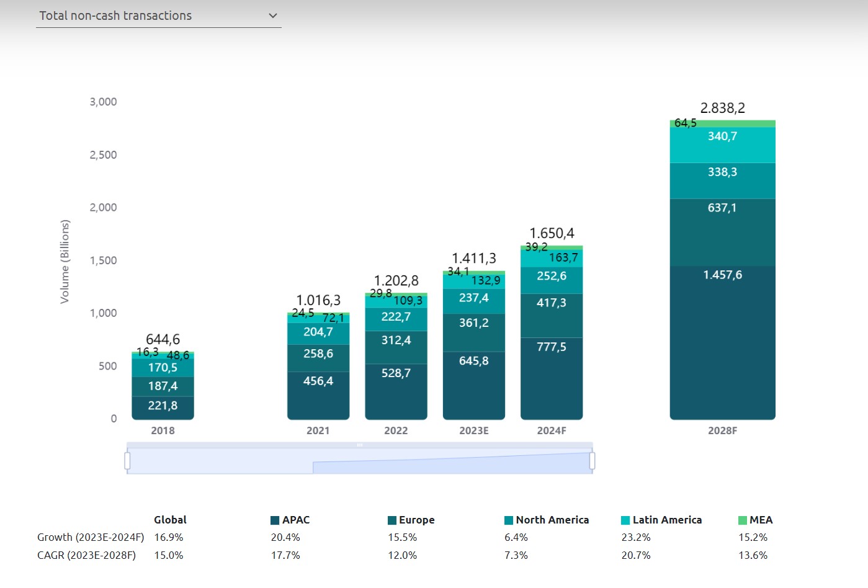Click the APAC legend color square
Screen dimensions: 868x588
[275, 520]
